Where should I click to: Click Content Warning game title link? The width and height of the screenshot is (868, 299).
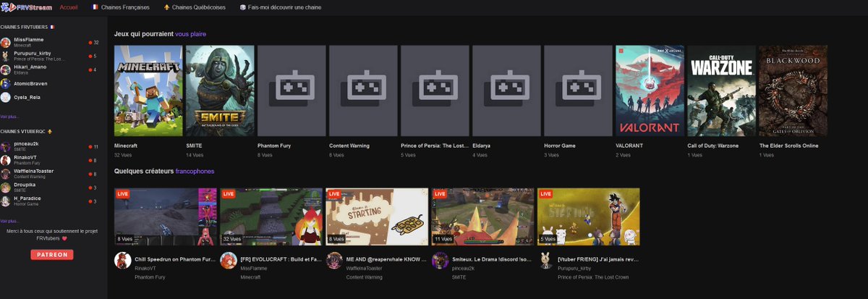pyautogui.click(x=349, y=146)
